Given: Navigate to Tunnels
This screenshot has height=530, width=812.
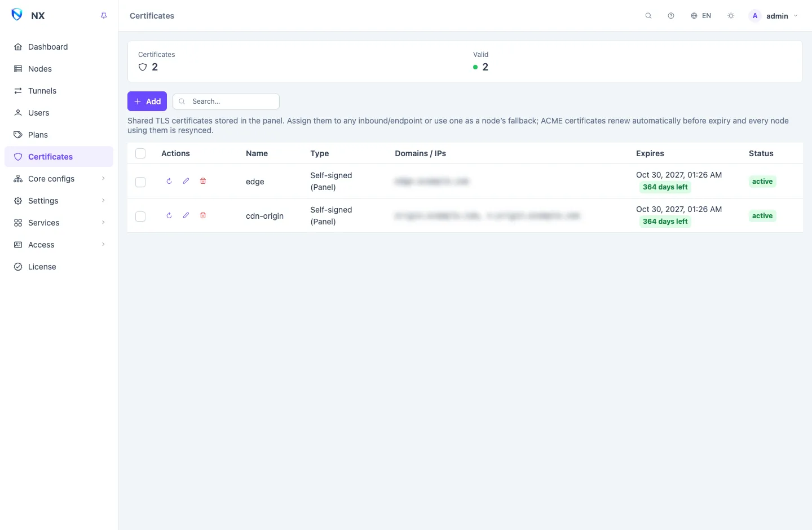Looking at the screenshot, I should 59,91.
